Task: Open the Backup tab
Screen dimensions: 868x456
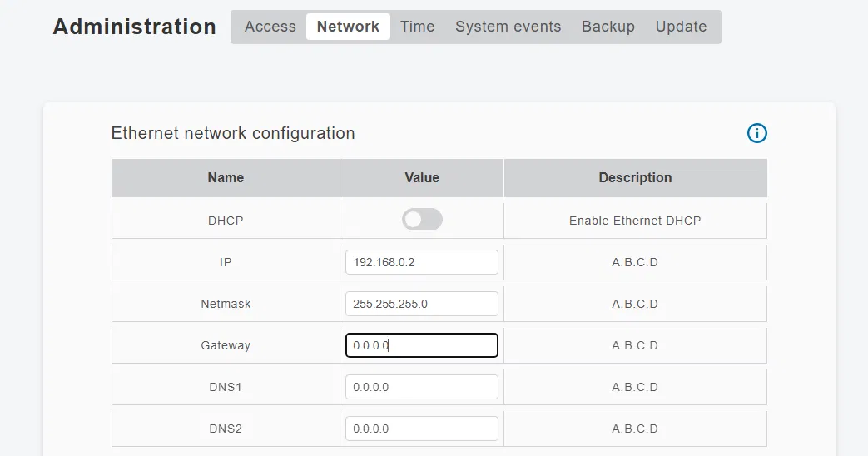Action: point(608,27)
